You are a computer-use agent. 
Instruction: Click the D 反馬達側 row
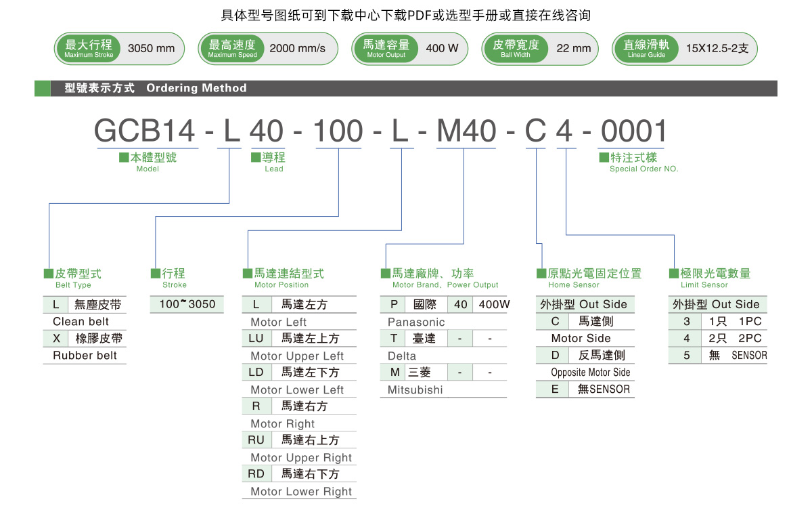585,355
